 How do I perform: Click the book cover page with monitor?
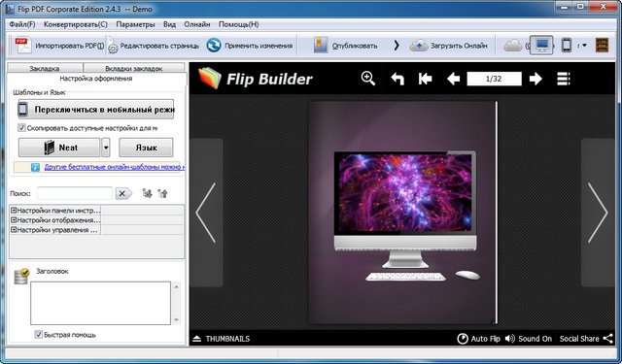pyautogui.click(x=402, y=213)
